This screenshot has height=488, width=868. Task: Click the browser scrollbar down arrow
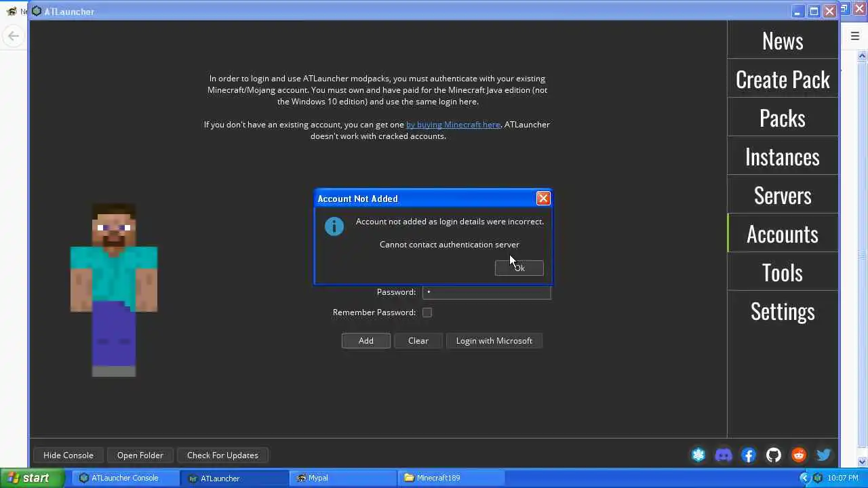(x=863, y=463)
